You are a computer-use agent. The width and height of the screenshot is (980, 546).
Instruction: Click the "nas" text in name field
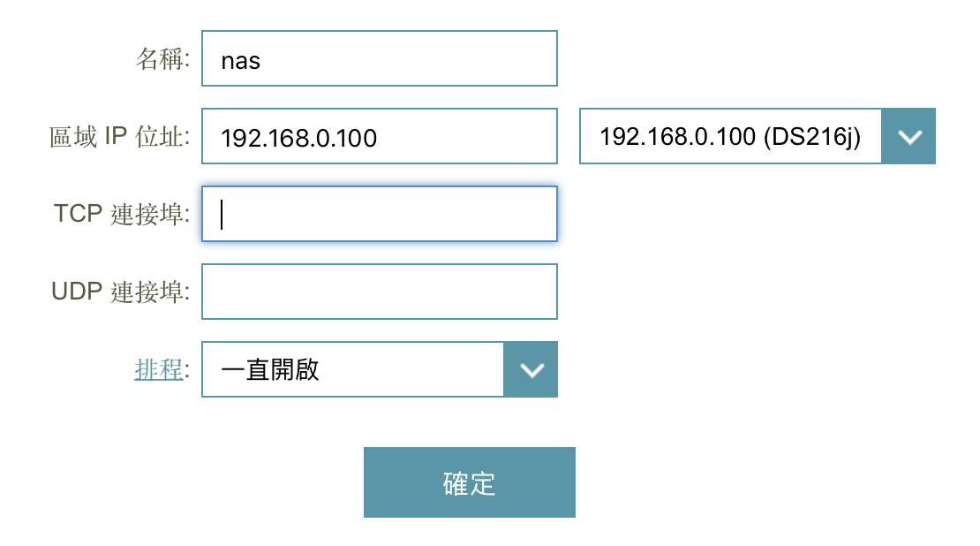click(240, 61)
